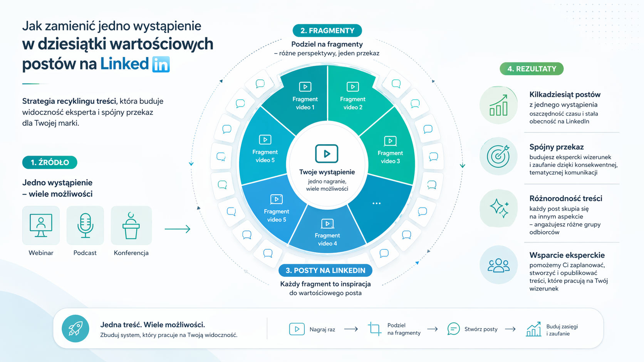Click the "Konferencja" label
Image resolution: width=644 pixels, height=362 pixels.
pyautogui.click(x=131, y=253)
